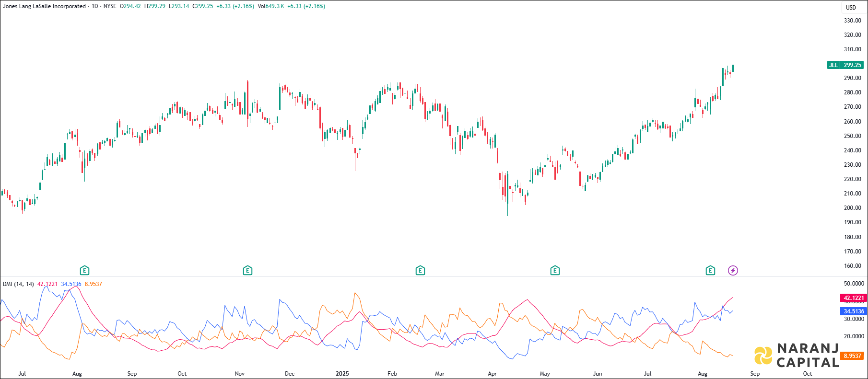This screenshot has height=379, width=868.
Task: Click the JLL price label tag
Action: point(833,65)
